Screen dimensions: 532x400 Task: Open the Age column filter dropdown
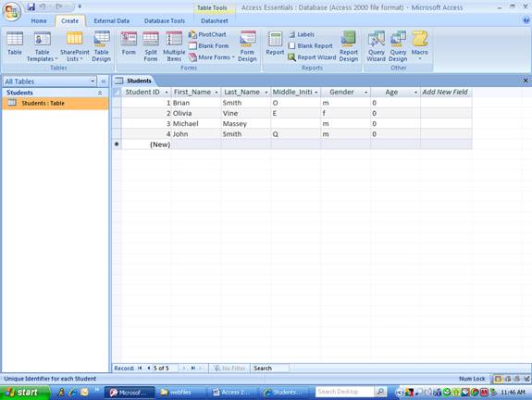tap(415, 93)
